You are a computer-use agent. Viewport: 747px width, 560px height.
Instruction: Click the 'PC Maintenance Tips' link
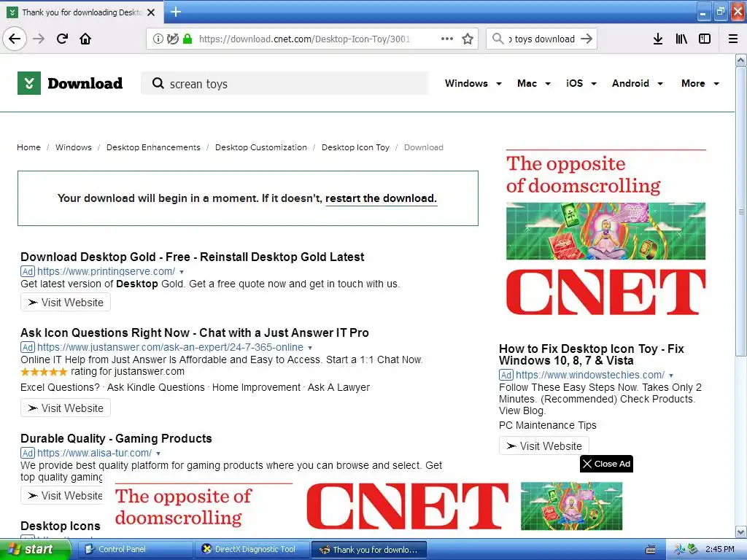pyautogui.click(x=547, y=425)
